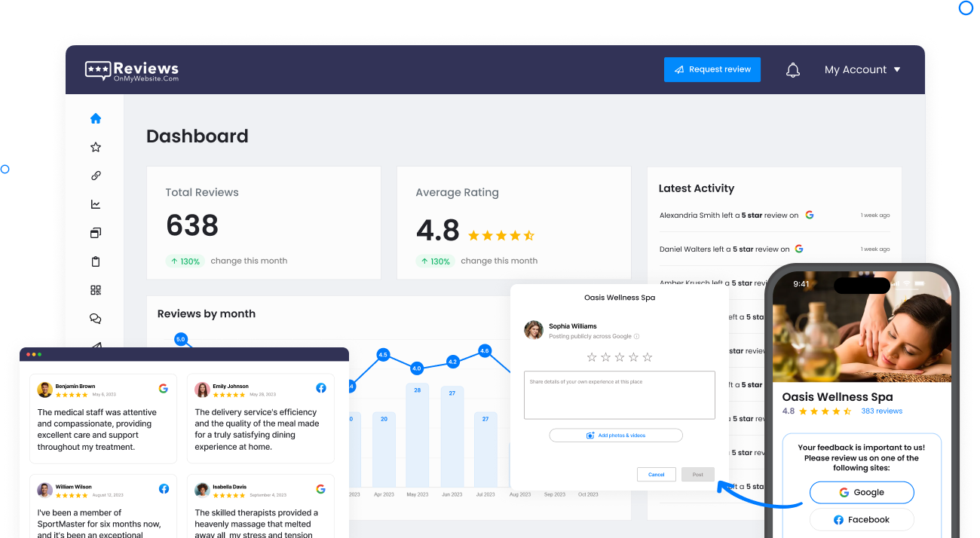Screen dimensions: 980x538
Task: Type in the share experience text box
Action: (619, 395)
